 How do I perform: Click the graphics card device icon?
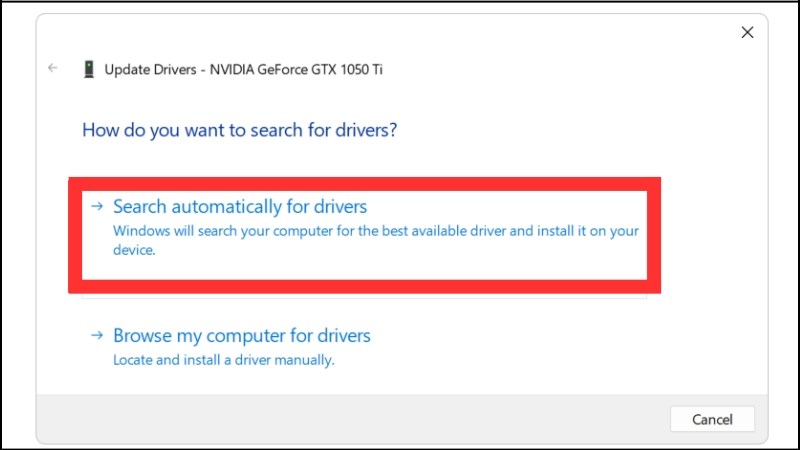[88, 69]
